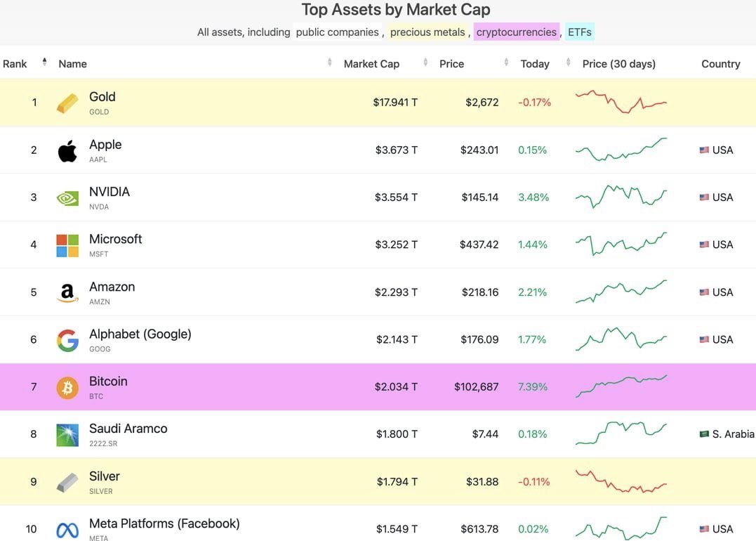Open the Silver asset page
756x541 pixels.
[105, 476]
